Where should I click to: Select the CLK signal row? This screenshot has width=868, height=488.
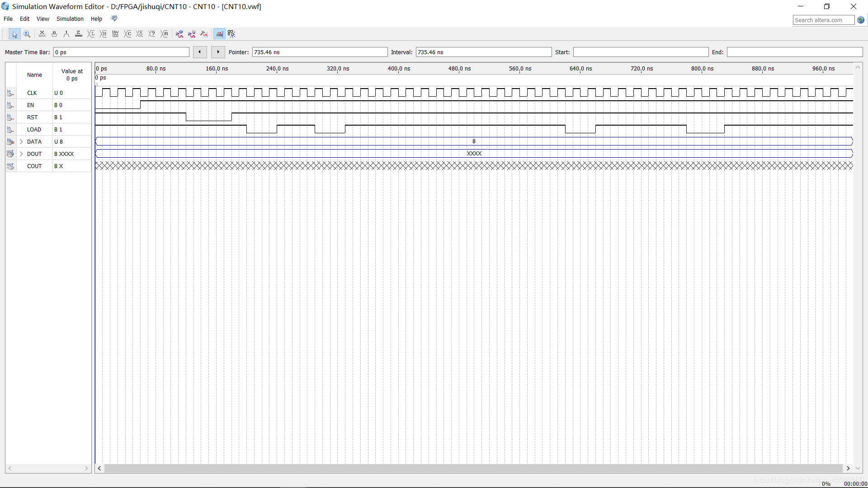(x=48, y=93)
